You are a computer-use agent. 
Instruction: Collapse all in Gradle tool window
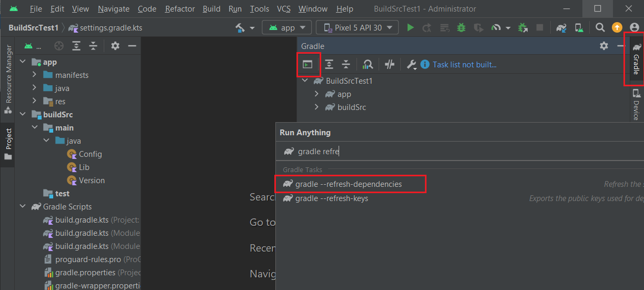(x=346, y=64)
